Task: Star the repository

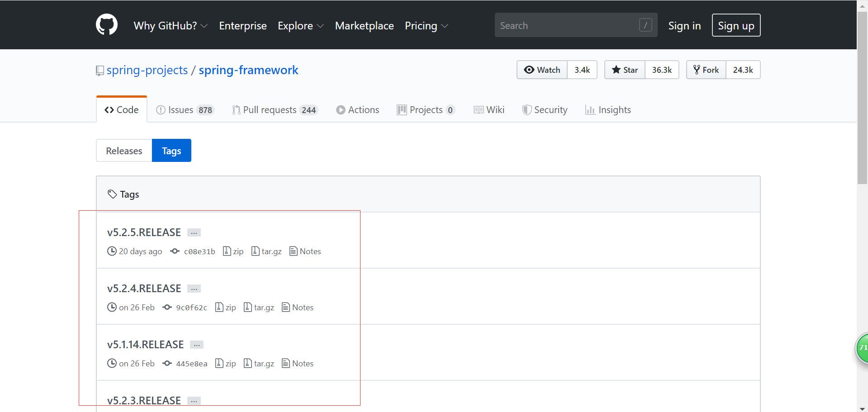Action: 625,70
